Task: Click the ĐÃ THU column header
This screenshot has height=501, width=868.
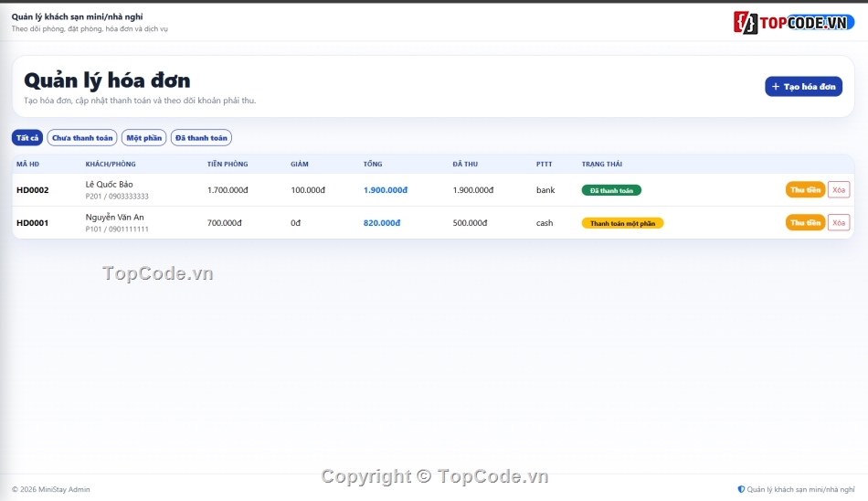Action: point(465,164)
